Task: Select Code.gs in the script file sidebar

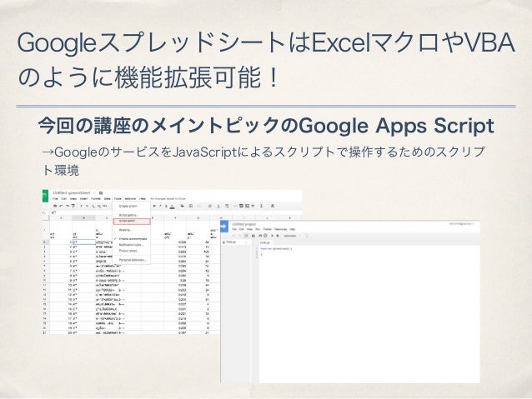Action: (234, 242)
